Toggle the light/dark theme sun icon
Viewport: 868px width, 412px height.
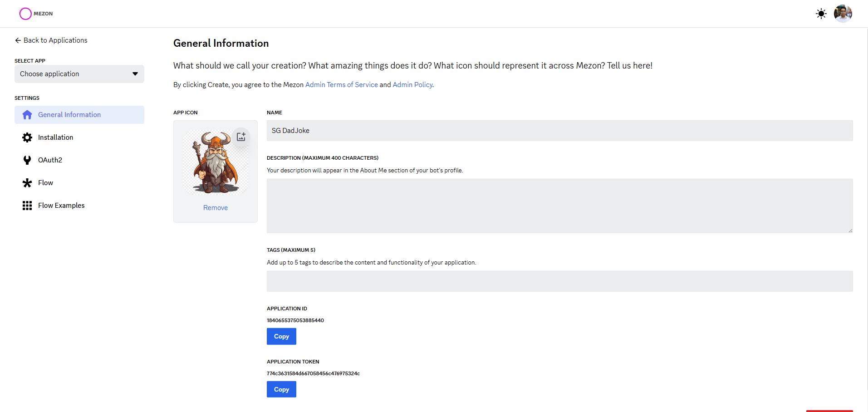pos(821,14)
